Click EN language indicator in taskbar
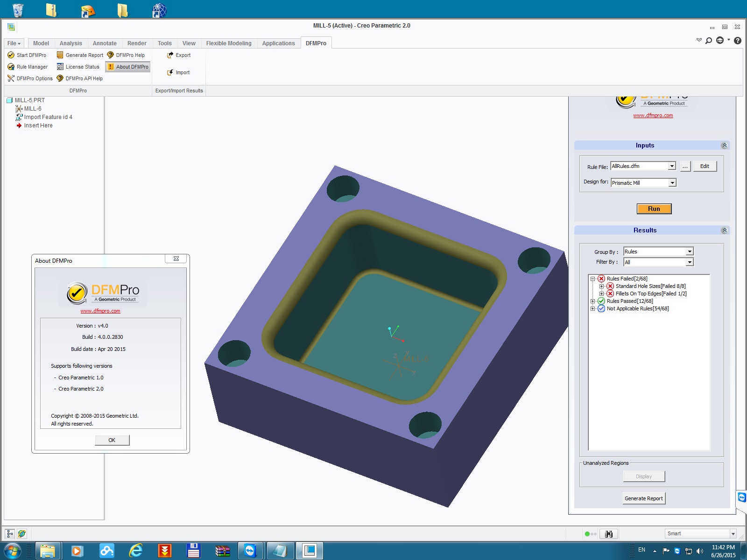 [642, 550]
